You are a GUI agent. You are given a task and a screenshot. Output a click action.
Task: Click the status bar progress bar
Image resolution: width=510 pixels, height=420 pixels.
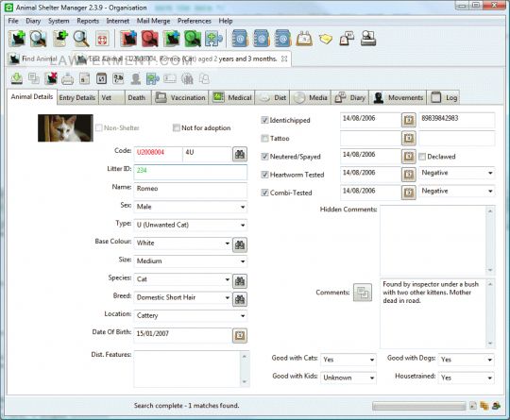419,406
